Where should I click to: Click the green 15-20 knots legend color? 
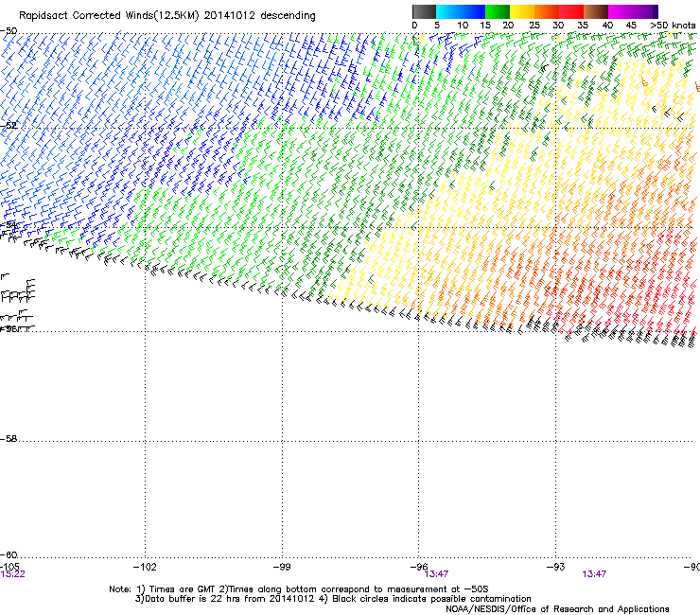point(498,11)
